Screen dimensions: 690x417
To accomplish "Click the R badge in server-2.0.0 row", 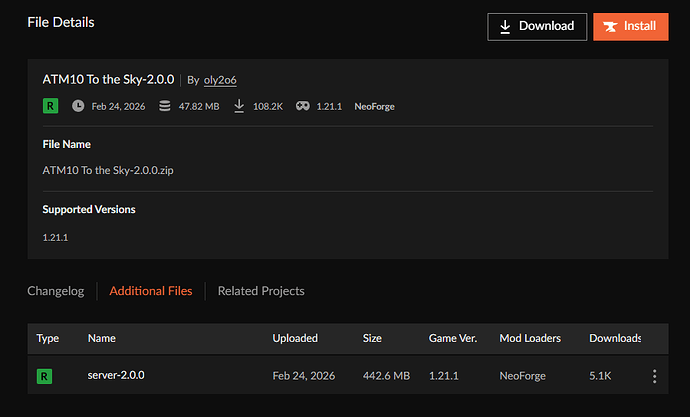I will click(45, 376).
